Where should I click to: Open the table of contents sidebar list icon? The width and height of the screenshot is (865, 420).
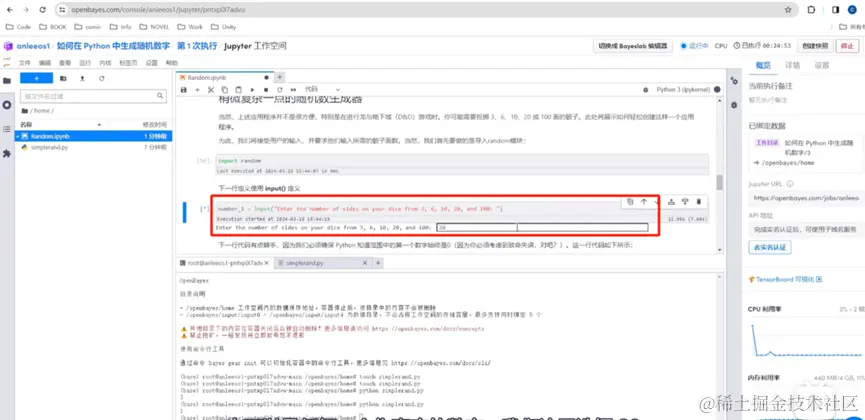tap(7, 129)
